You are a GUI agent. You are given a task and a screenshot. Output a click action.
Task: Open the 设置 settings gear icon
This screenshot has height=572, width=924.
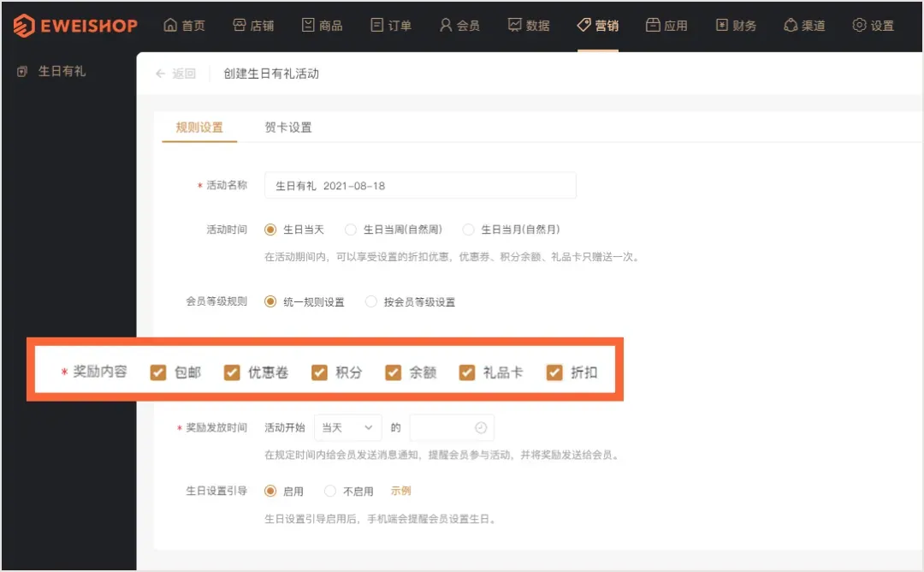[x=858, y=25]
